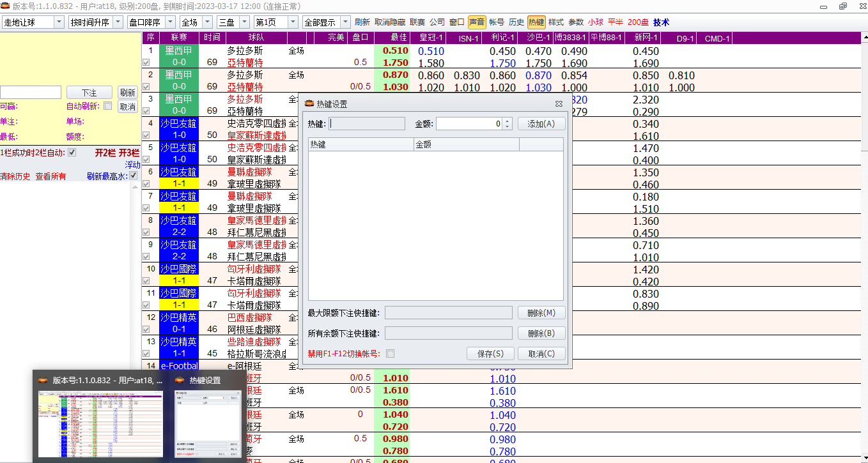
Task: Expand the 走地让球 dropdown
Action: coord(59,22)
